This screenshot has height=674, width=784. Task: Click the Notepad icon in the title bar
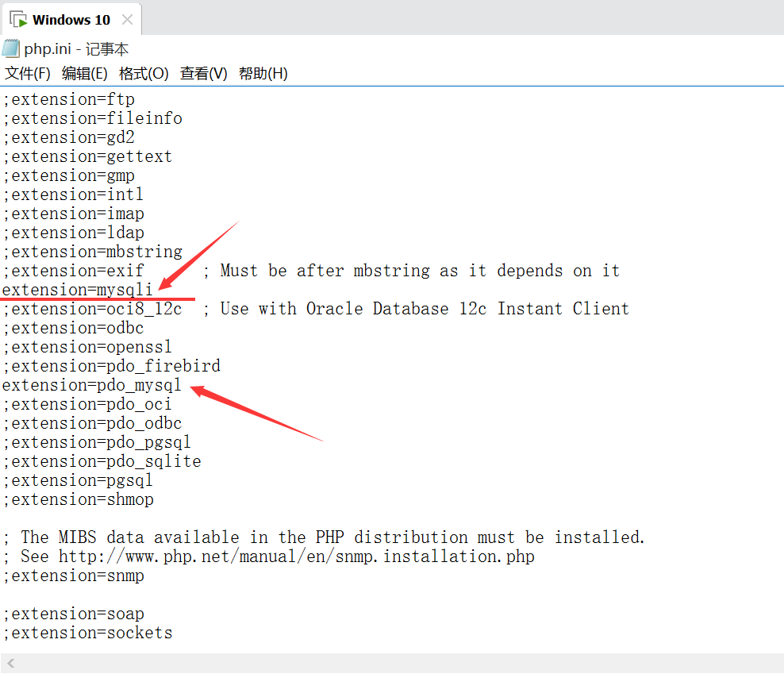(10, 48)
